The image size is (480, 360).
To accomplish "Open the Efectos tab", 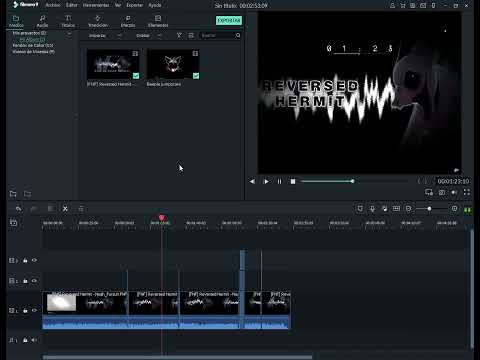I will (128, 21).
